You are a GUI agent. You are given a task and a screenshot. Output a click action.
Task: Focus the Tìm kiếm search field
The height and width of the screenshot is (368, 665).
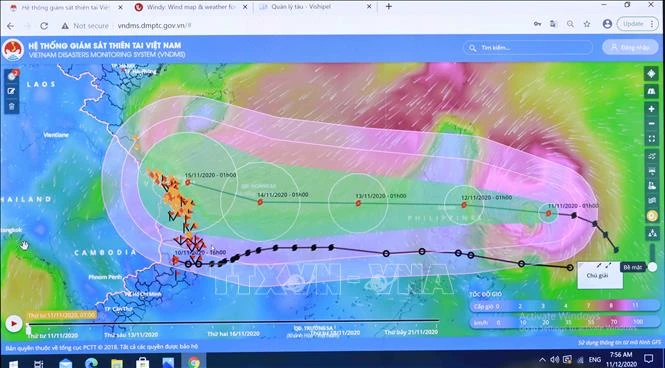click(x=528, y=47)
